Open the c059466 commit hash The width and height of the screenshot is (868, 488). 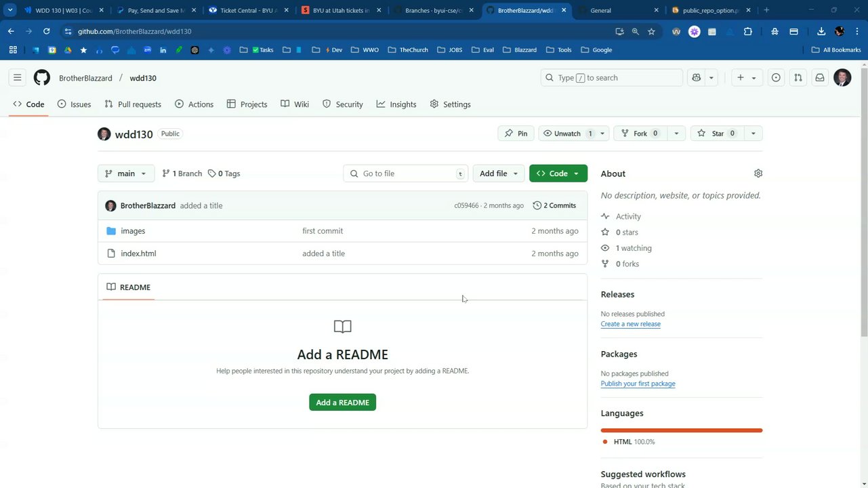[466, 205]
